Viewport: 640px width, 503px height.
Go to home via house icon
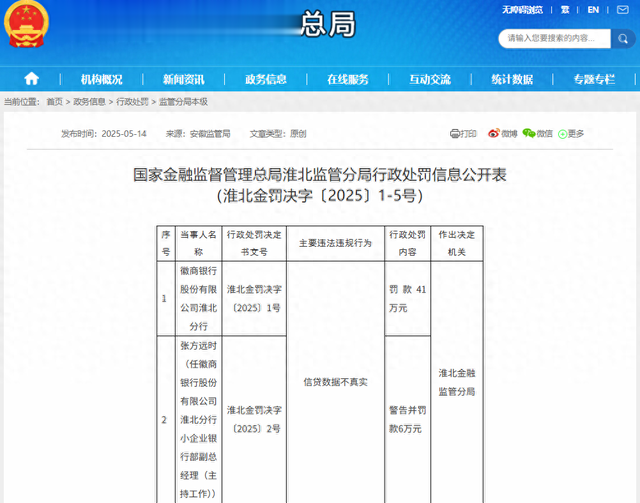31,78
